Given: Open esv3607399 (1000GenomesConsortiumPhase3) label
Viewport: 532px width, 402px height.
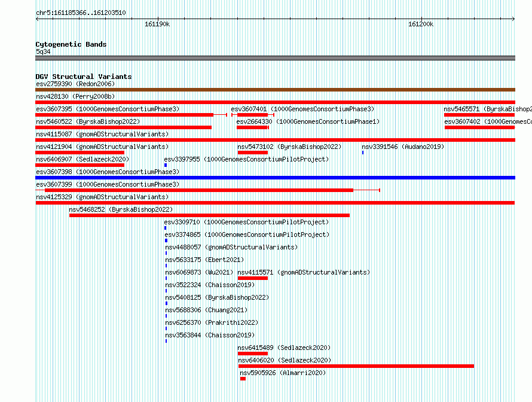Looking at the screenshot, I should click(108, 184).
